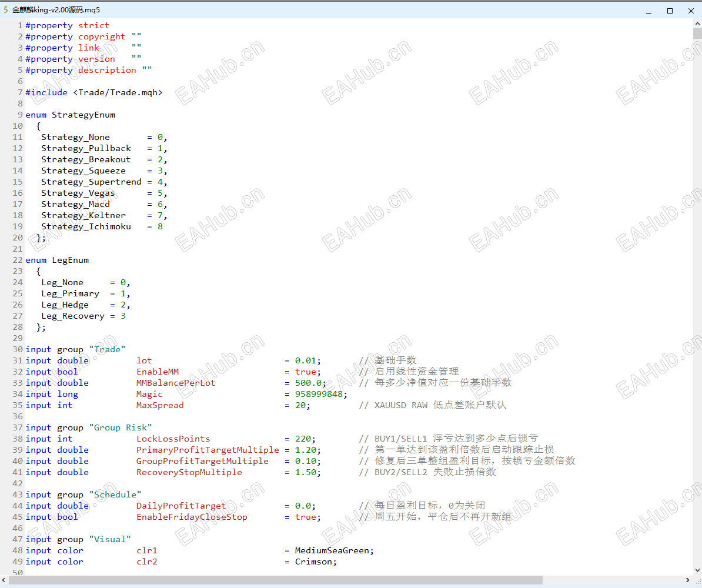Click the value '500.0' on line 33
The width and height of the screenshot is (702, 588).
(x=309, y=383)
